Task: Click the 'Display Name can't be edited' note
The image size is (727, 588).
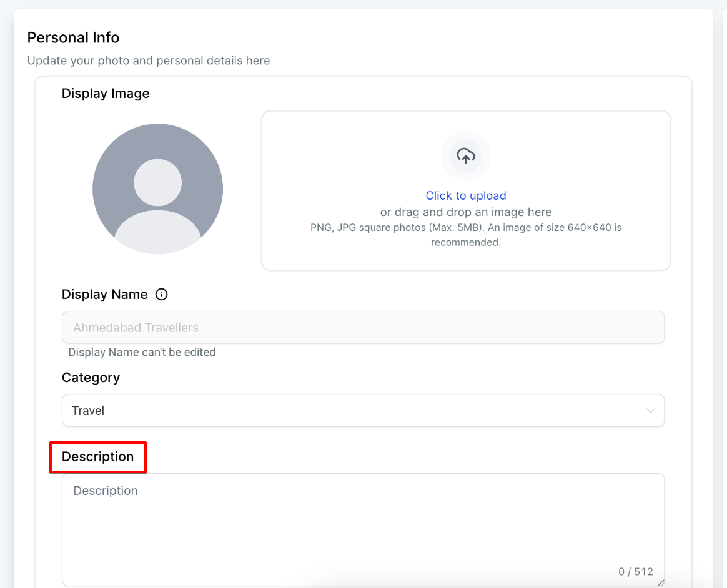Action: [142, 353]
